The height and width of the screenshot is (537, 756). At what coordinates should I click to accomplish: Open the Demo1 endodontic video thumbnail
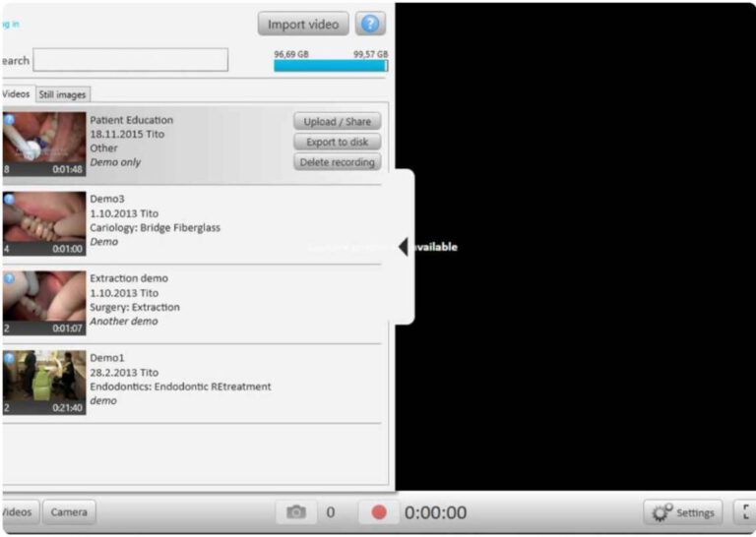pyautogui.click(x=44, y=383)
